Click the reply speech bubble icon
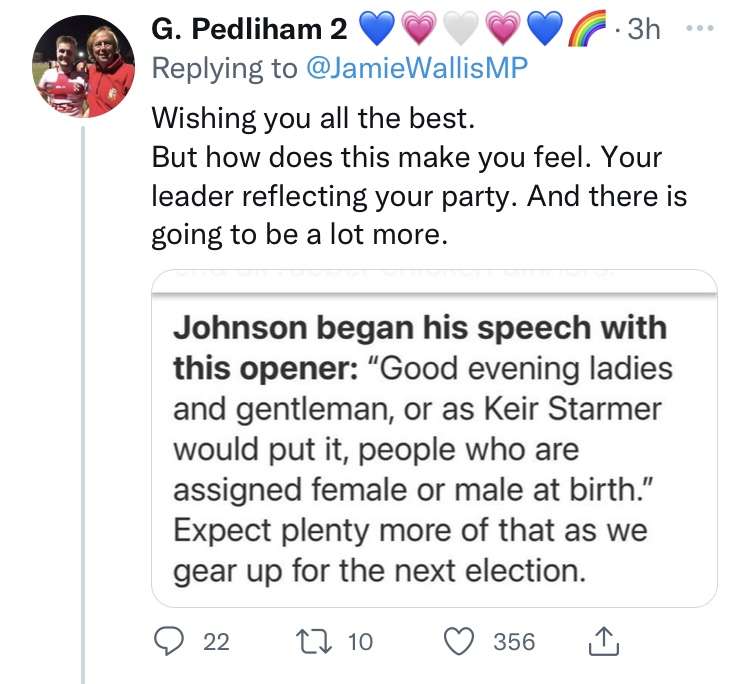The image size is (750, 684). coord(171,641)
